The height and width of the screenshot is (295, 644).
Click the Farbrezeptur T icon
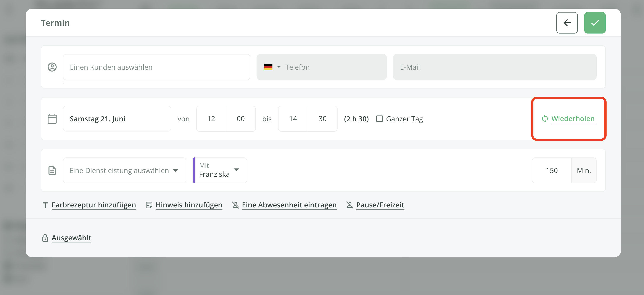(x=45, y=205)
